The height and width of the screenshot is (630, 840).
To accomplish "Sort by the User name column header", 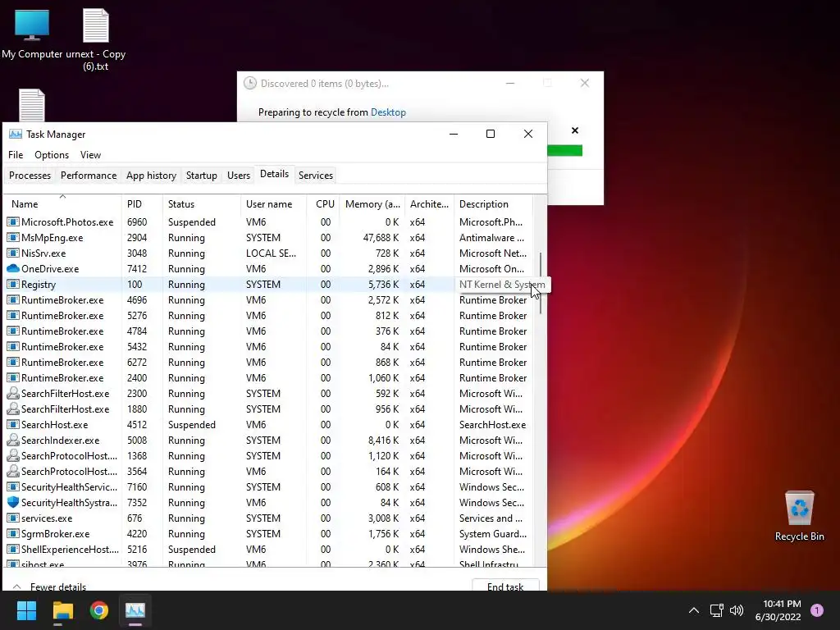I will point(273,204).
